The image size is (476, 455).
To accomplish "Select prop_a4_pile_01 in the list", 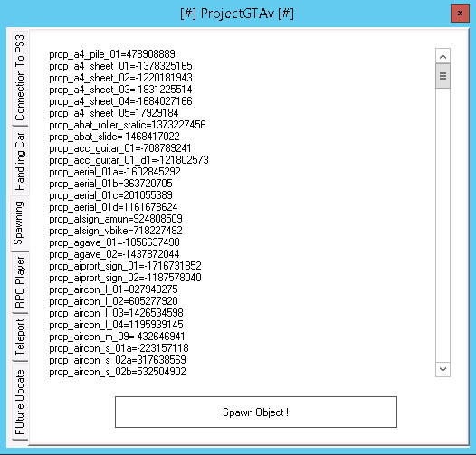I will pos(112,54).
